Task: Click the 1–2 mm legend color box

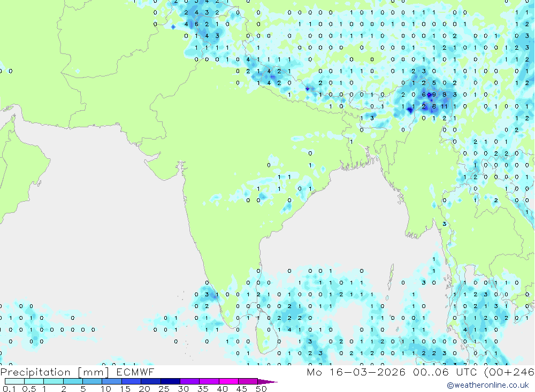Action: tap(53, 381)
